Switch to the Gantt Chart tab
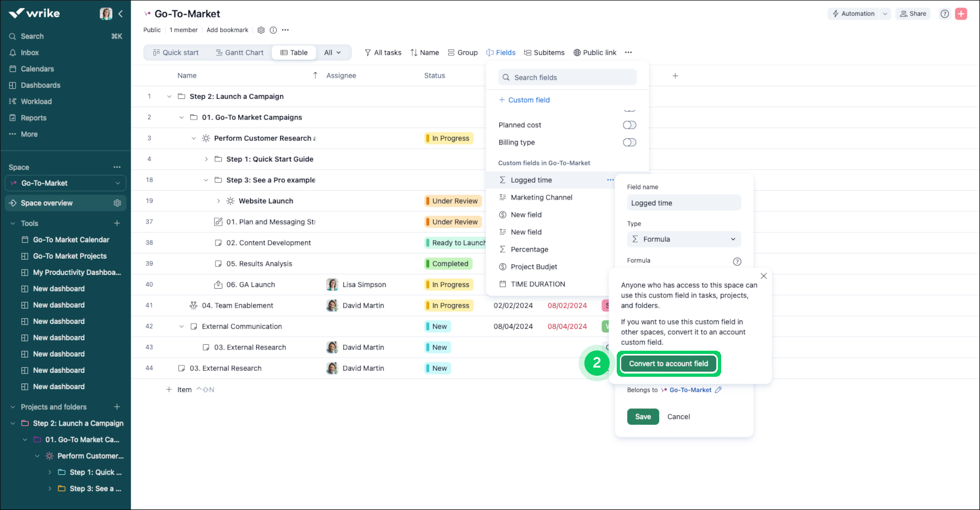Image resolution: width=980 pixels, height=510 pixels. [x=239, y=53]
